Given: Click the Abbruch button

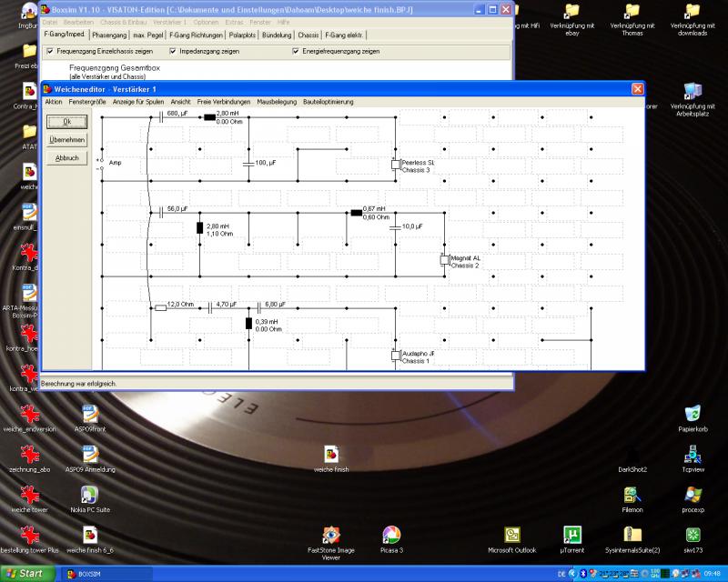Looking at the screenshot, I should tap(66, 158).
